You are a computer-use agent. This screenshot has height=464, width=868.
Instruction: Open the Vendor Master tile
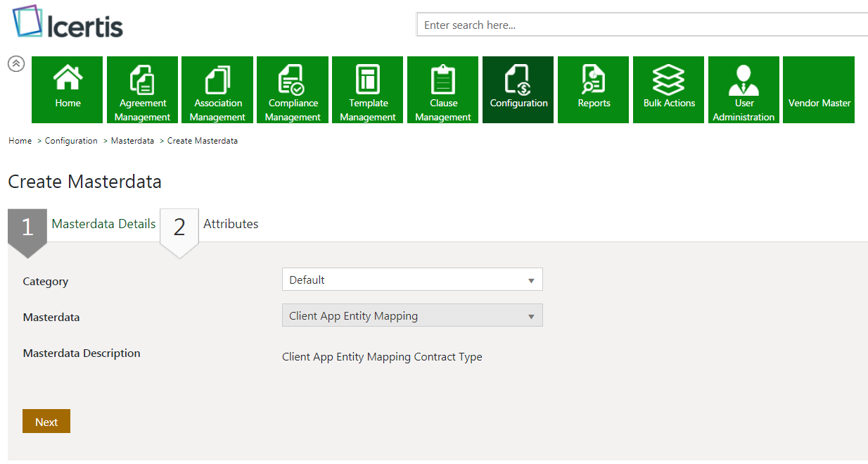click(x=819, y=89)
